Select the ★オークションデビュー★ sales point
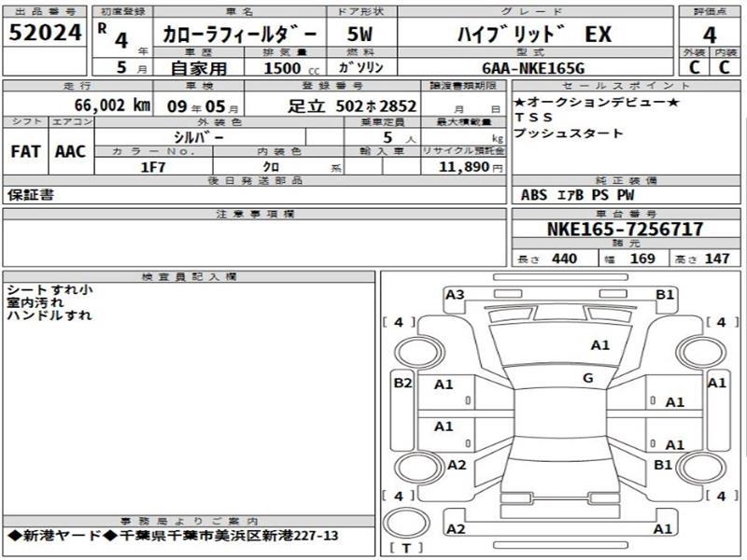 point(597,102)
